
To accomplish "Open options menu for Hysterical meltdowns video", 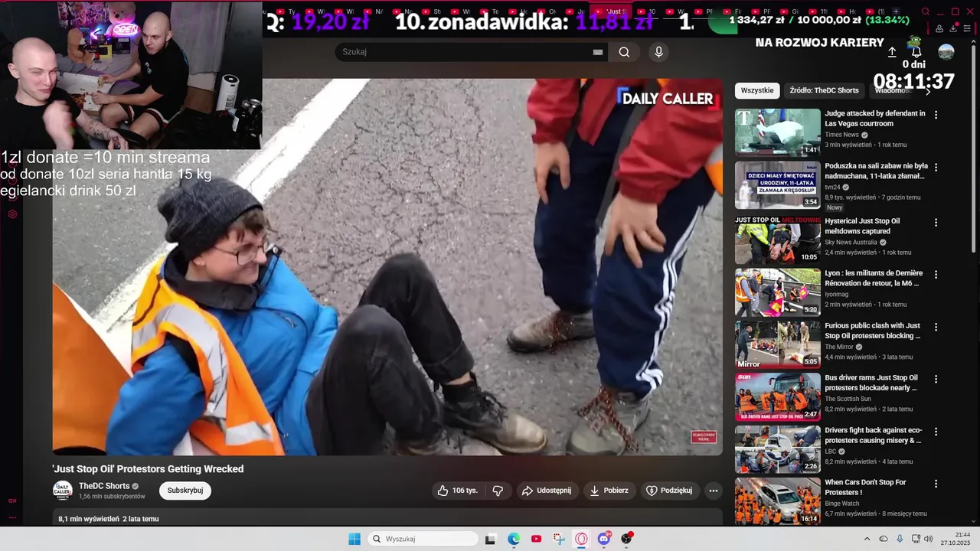I will point(936,223).
